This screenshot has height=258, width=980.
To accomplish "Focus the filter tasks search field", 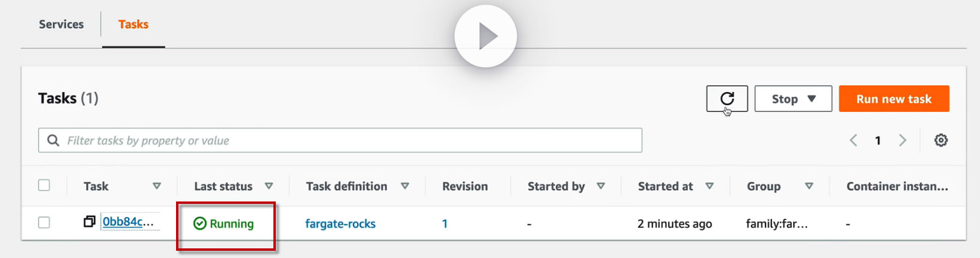I will pyautogui.click(x=348, y=140).
